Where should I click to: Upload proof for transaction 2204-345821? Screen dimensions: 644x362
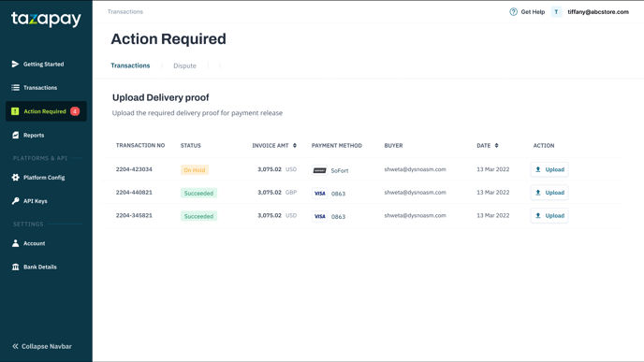click(549, 215)
